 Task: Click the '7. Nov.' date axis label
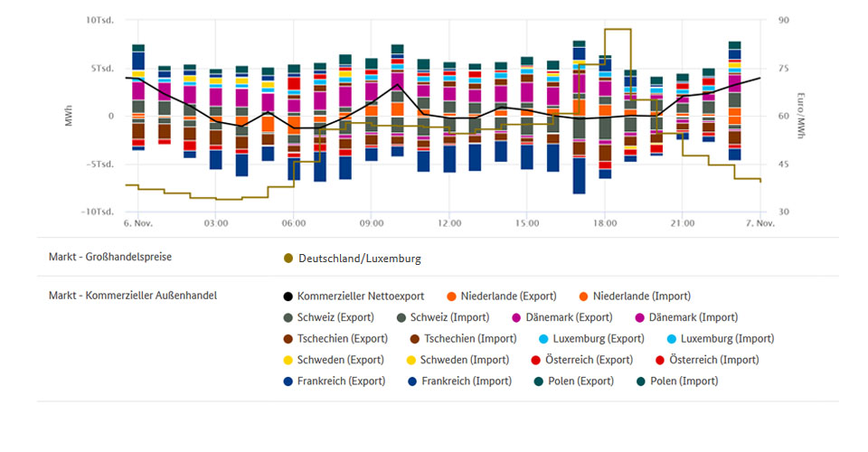tap(760, 223)
